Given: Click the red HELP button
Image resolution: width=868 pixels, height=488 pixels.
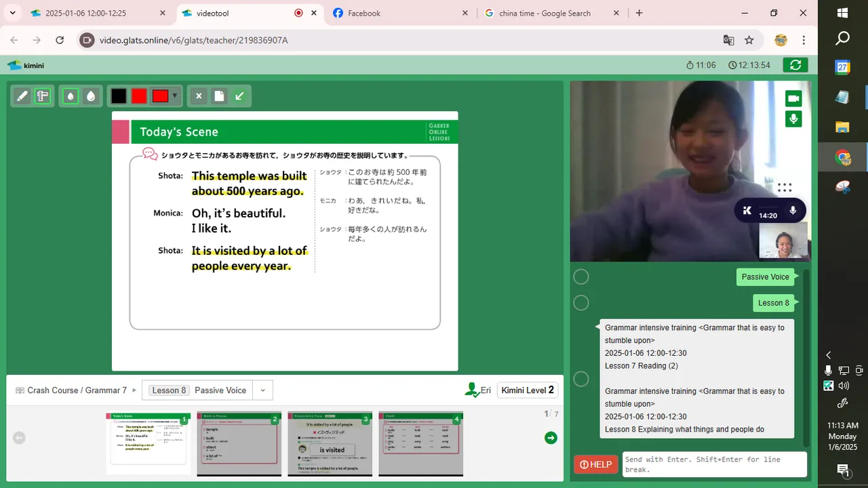Looking at the screenshot, I should click(596, 464).
